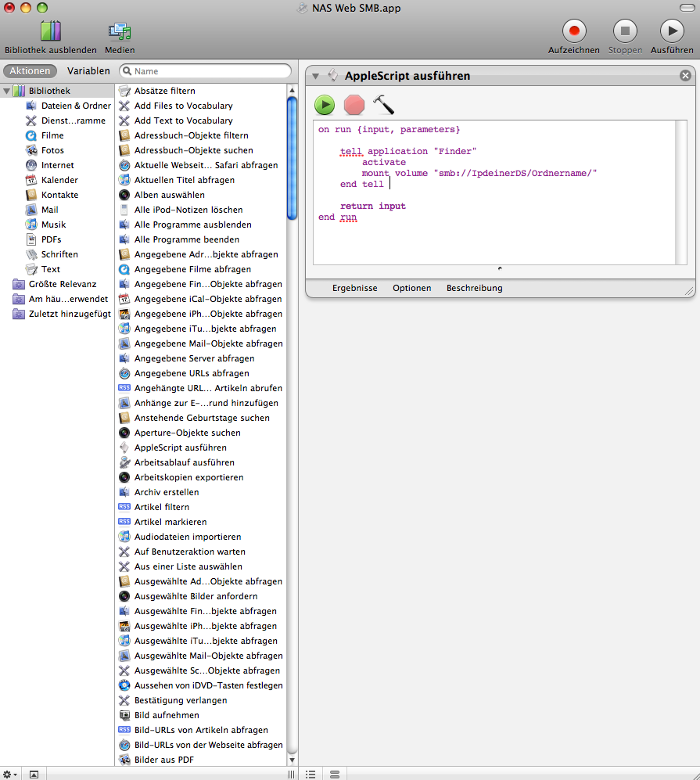Collapse the AppleScript ausführen action panel
Viewport: 700px width, 780px height.
point(315,76)
